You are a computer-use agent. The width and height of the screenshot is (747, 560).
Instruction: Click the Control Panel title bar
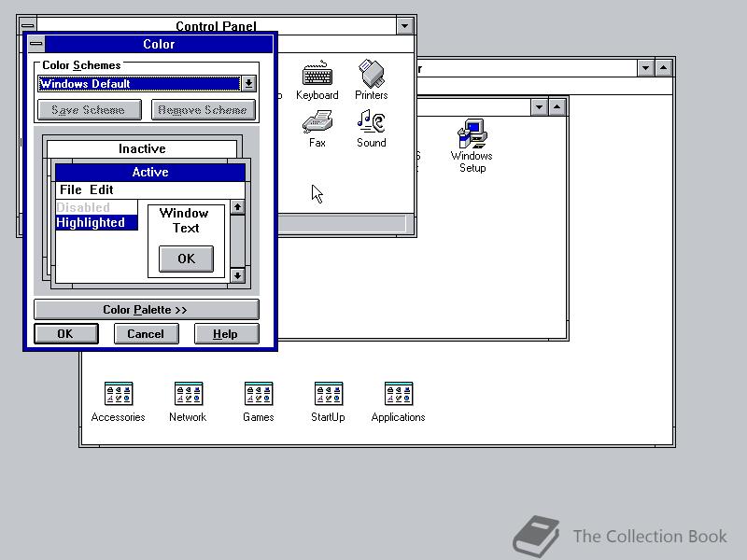pos(217,25)
